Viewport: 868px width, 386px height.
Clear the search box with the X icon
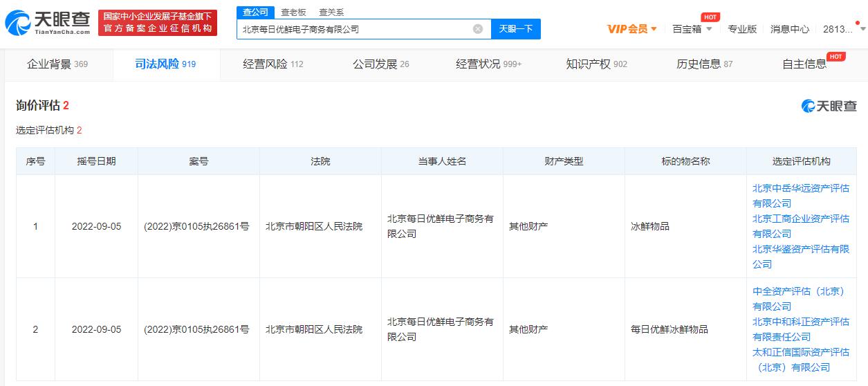[478, 29]
